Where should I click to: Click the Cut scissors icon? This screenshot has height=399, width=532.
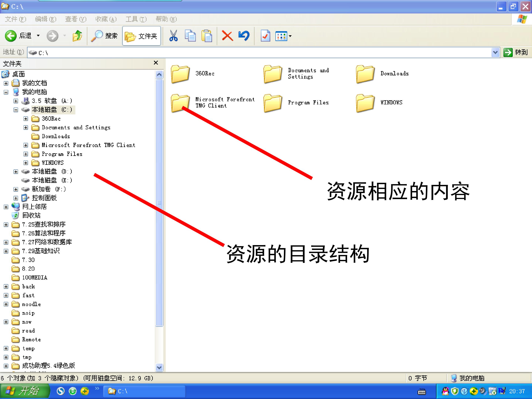click(173, 36)
